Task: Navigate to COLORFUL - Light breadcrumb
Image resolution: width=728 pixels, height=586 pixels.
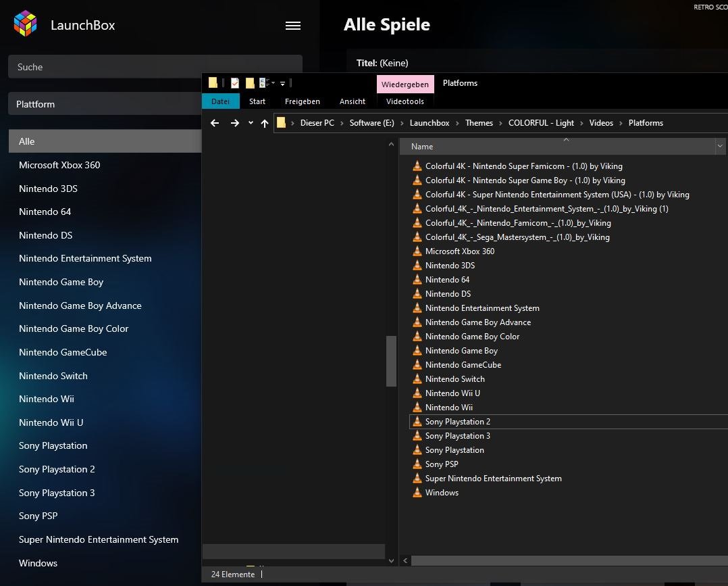Action: coord(541,123)
